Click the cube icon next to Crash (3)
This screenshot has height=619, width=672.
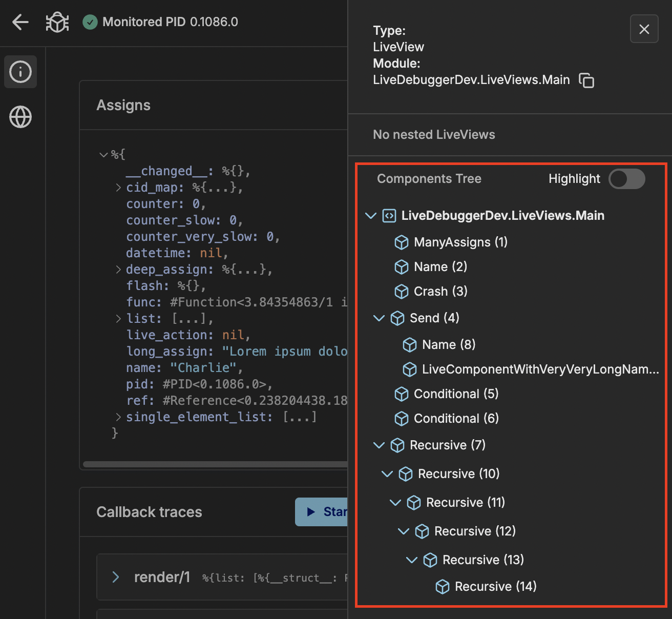click(x=402, y=292)
